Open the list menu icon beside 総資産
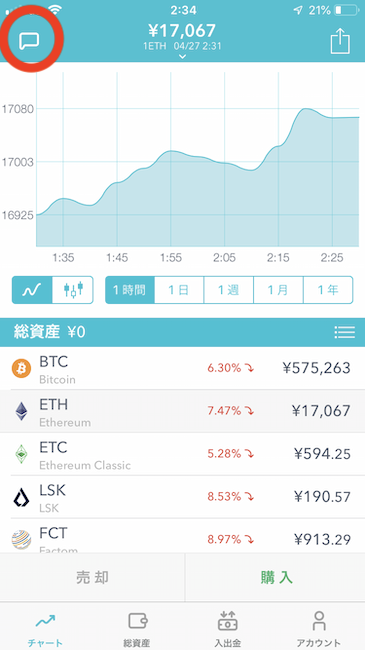The image size is (365, 650). pyautogui.click(x=344, y=332)
